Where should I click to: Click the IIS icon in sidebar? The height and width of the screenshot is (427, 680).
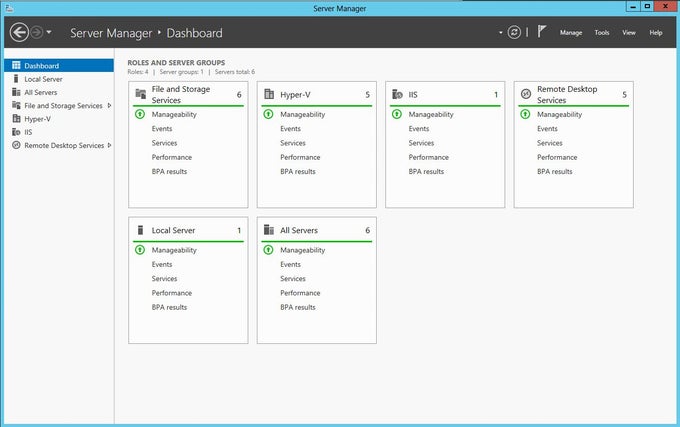[x=16, y=132]
